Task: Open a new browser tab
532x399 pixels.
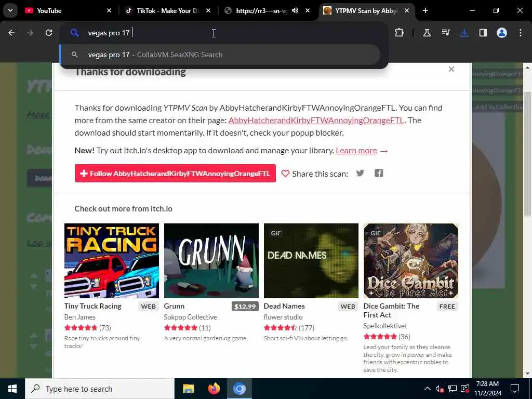Action: 425,10
